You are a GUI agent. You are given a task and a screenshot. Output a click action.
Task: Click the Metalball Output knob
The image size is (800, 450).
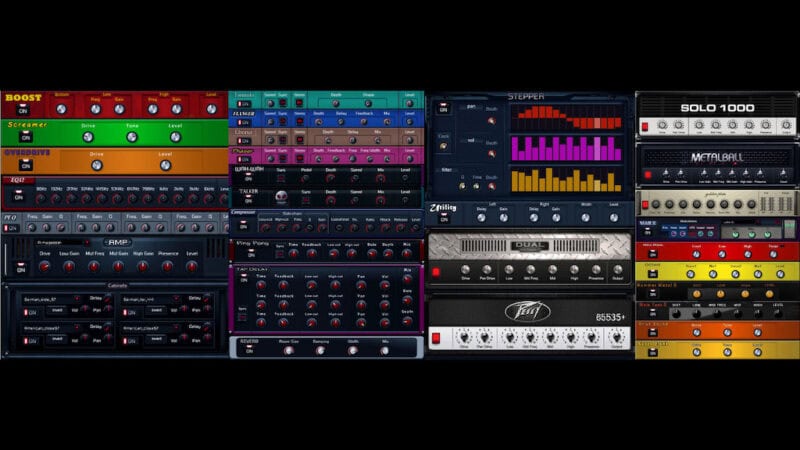(x=783, y=174)
